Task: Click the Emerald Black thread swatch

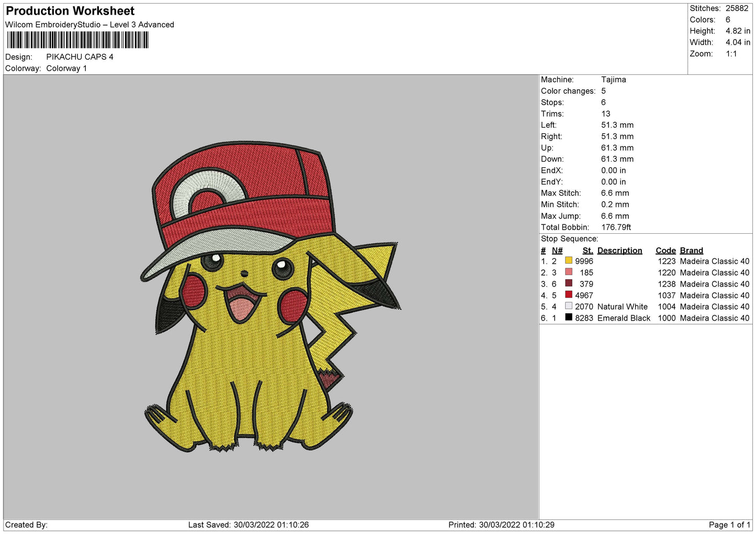Action: [568, 317]
